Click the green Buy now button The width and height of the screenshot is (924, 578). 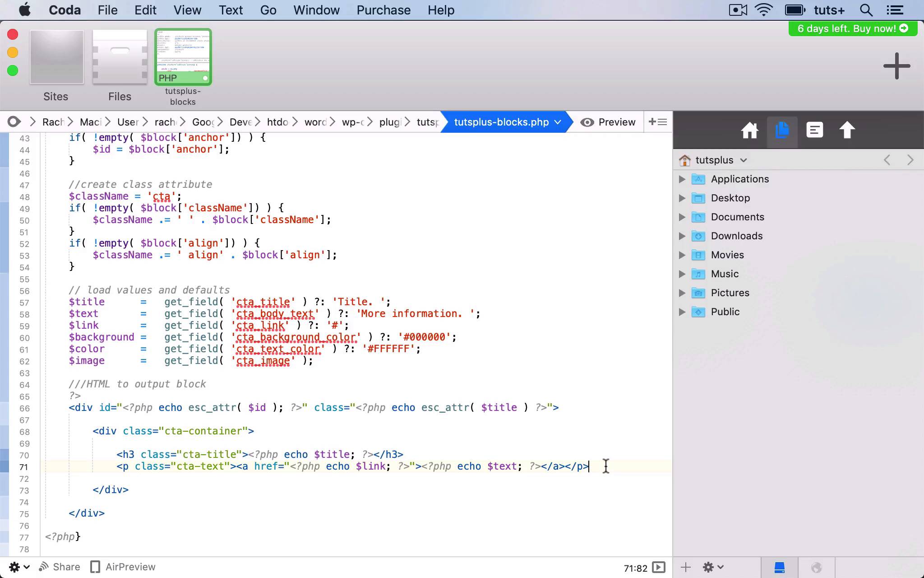(x=852, y=28)
